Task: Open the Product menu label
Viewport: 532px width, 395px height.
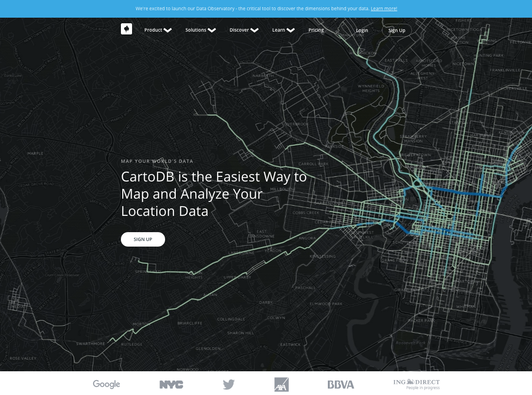Action: coord(153,30)
